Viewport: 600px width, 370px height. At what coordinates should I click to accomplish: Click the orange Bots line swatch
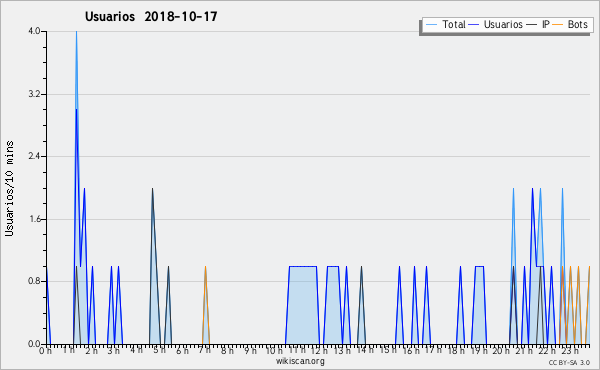(x=558, y=25)
